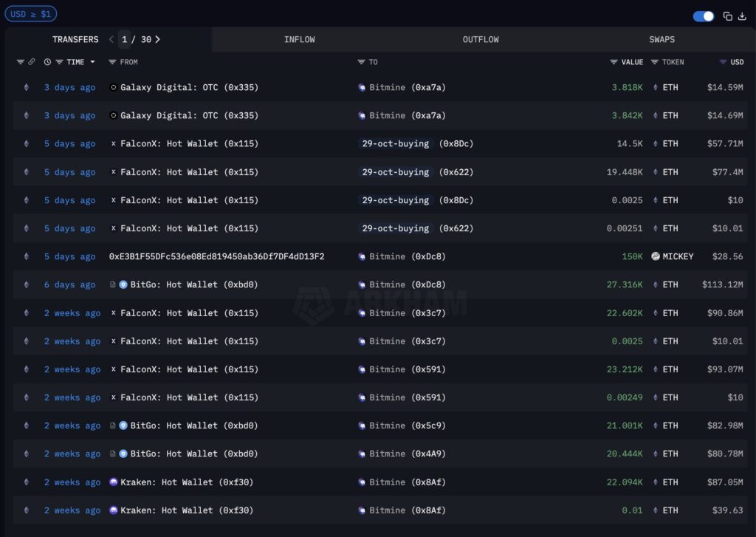Click the download export icon

click(740, 15)
